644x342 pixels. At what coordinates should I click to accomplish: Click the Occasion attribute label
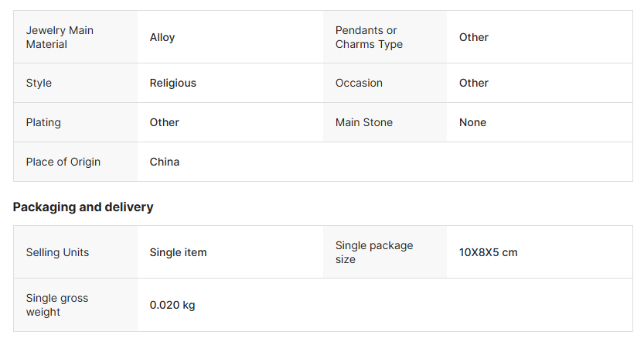(359, 83)
